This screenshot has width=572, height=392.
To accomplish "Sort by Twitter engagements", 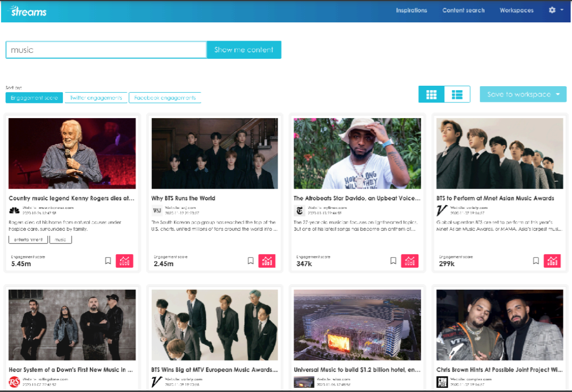I will (96, 98).
